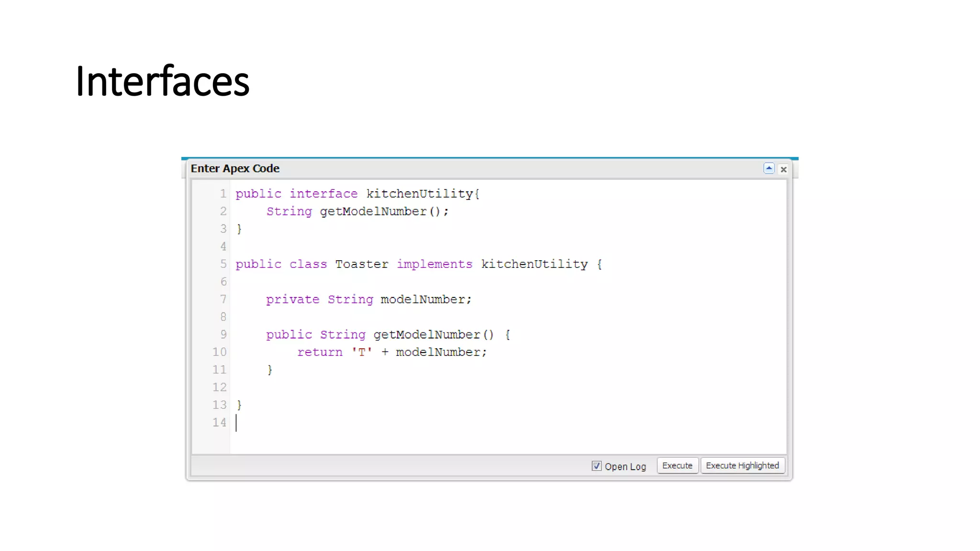The image size is (980, 551).
Task: Click the Execute button
Action: tap(677, 465)
